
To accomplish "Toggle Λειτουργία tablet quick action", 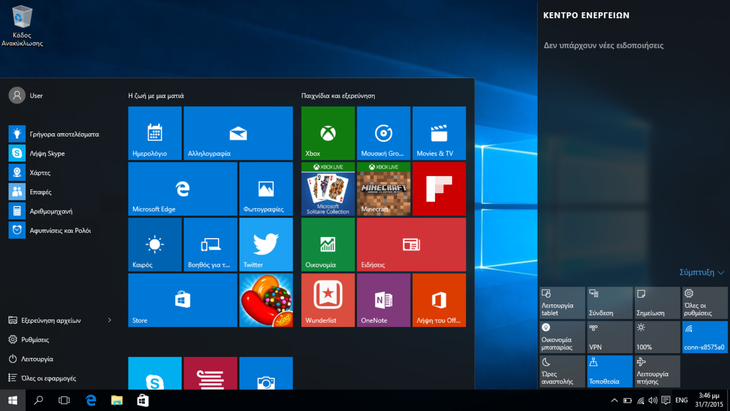I will [x=562, y=303].
